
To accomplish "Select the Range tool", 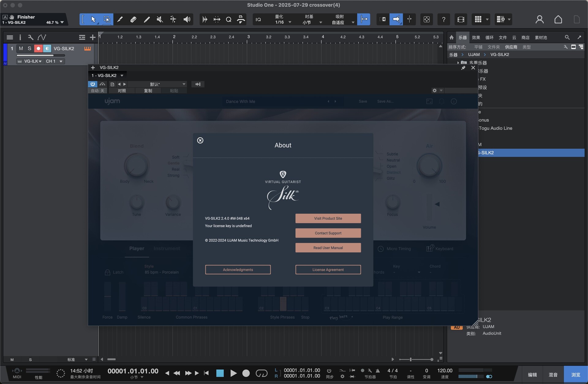I will point(107,20).
